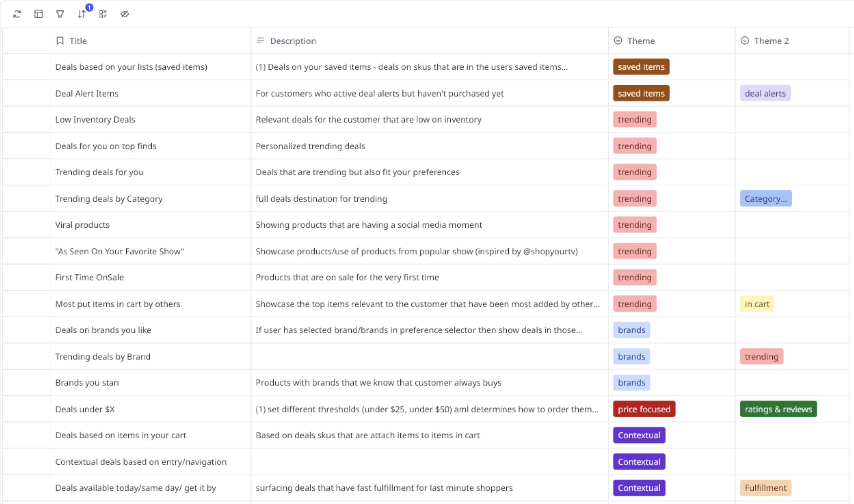Click the refresh sync icon
854x504 pixels.
[x=17, y=14]
